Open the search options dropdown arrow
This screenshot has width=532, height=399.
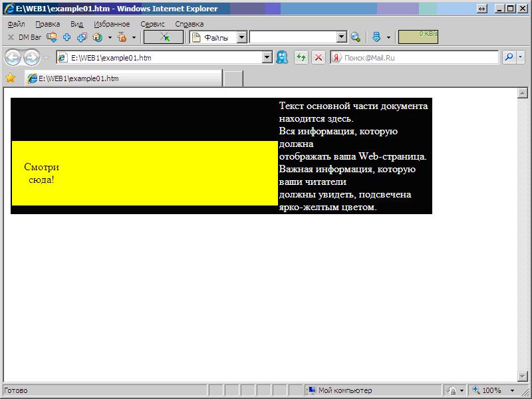[x=521, y=57]
